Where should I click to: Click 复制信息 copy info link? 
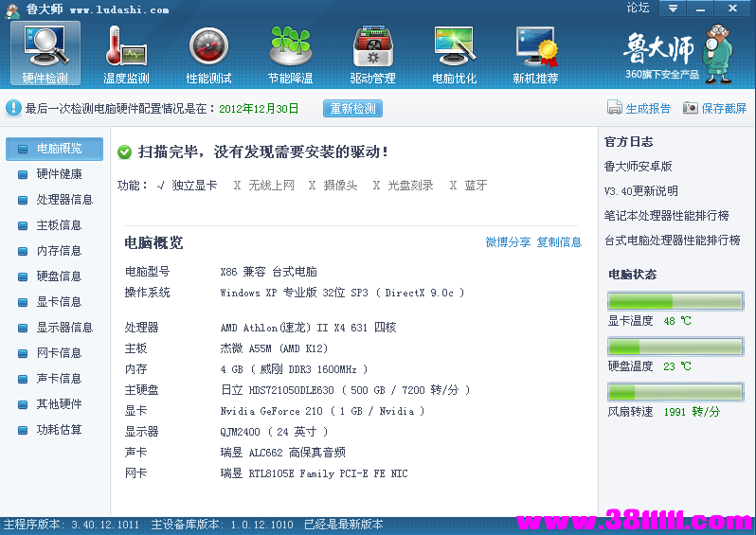pyautogui.click(x=559, y=242)
